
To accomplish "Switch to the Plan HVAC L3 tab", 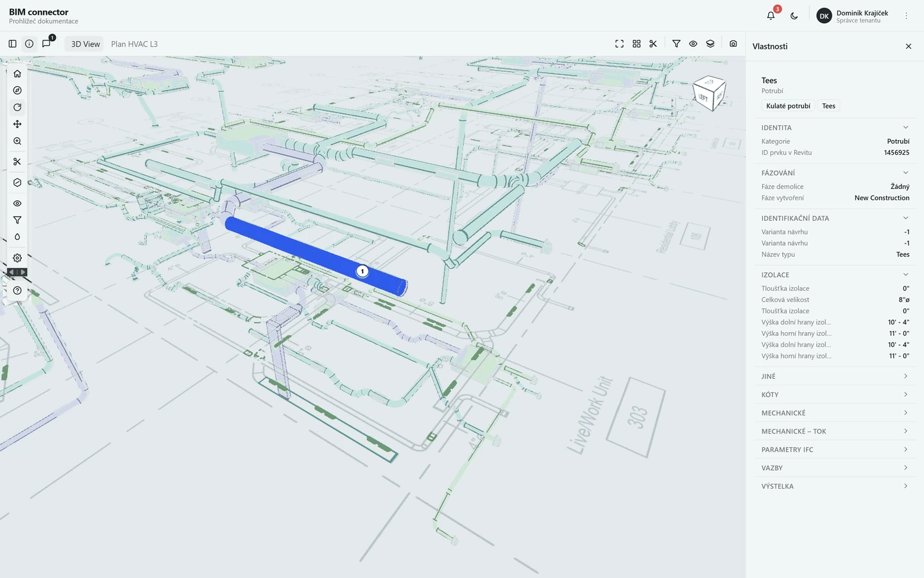I will click(x=134, y=44).
